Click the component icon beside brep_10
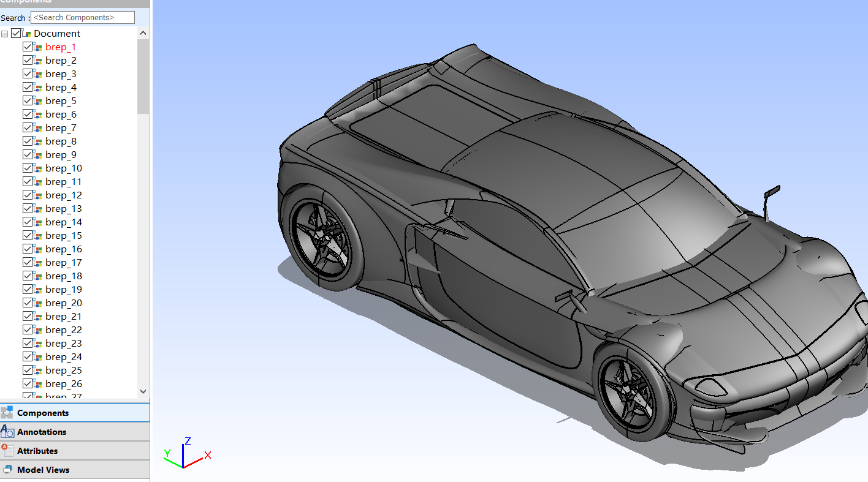Screen dimensions: 868x482 pos(38,168)
